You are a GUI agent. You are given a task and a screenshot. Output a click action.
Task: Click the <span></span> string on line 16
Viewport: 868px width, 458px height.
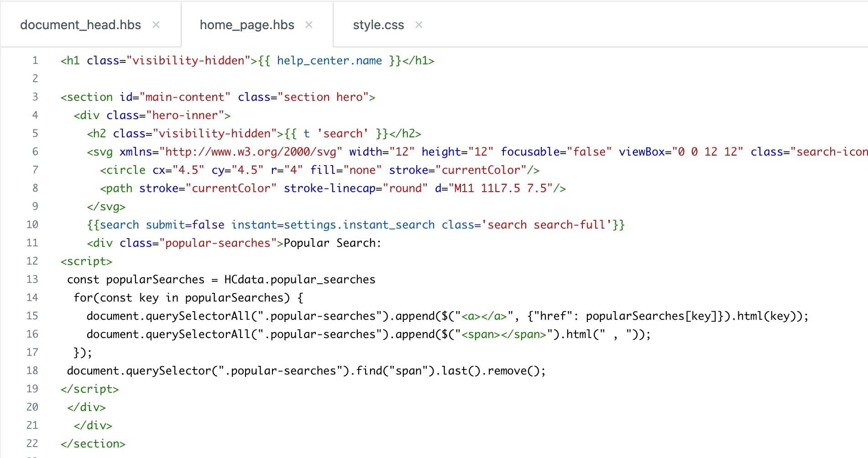click(x=504, y=334)
